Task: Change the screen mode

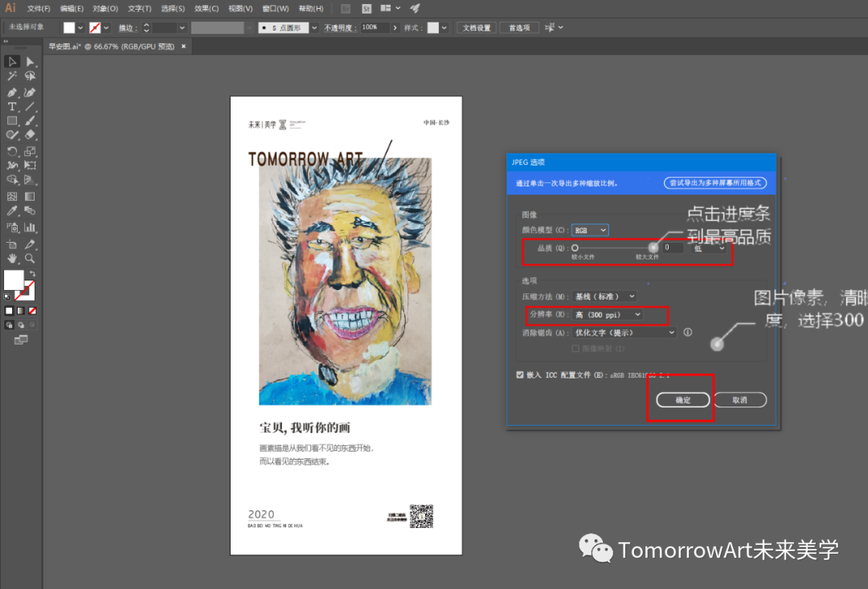Action: pyautogui.click(x=21, y=340)
